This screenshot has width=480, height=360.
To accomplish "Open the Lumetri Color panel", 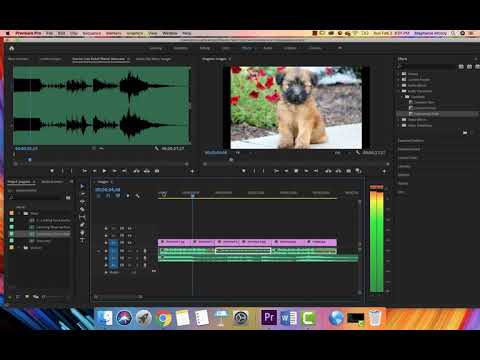I will pyautogui.click(x=407, y=158).
